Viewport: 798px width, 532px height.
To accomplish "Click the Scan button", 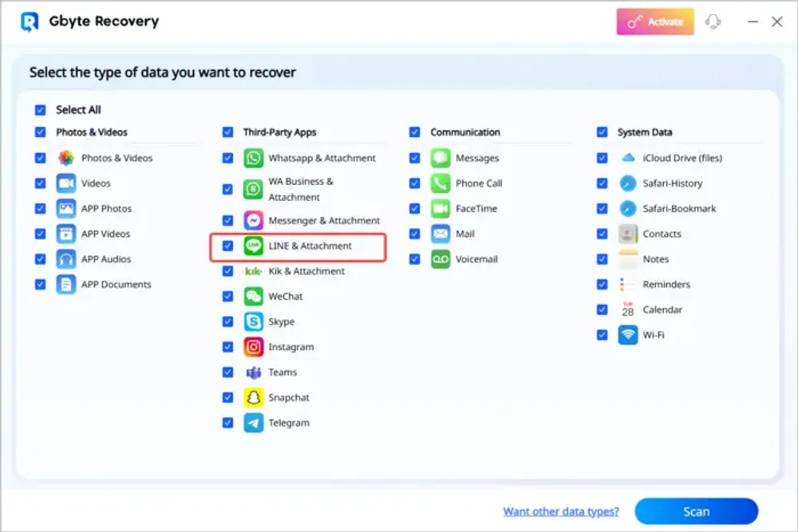I will pos(696,511).
